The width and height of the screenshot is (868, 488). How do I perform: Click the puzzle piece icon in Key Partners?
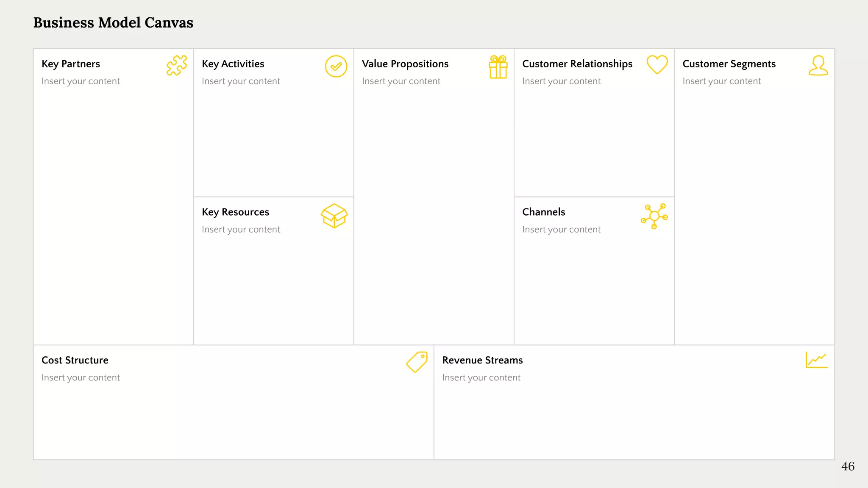[177, 66]
